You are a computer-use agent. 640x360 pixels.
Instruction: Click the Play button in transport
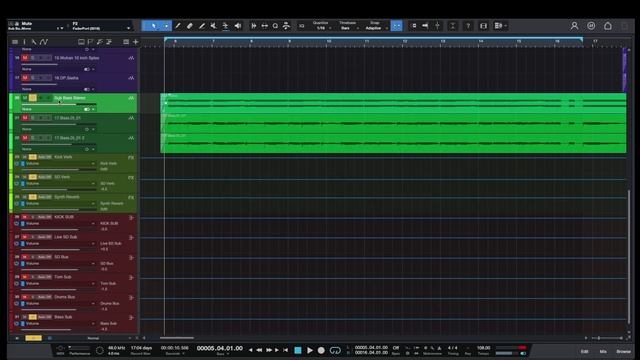pos(310,350)
